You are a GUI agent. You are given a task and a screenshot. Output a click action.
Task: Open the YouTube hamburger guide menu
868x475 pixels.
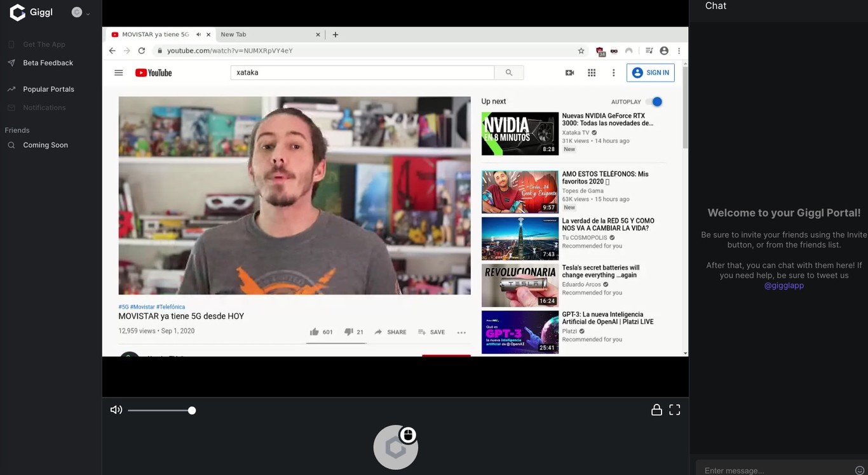click(118, 73)
